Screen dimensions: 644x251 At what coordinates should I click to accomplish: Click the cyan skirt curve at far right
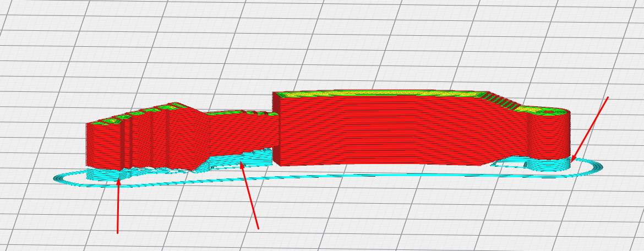598,166
